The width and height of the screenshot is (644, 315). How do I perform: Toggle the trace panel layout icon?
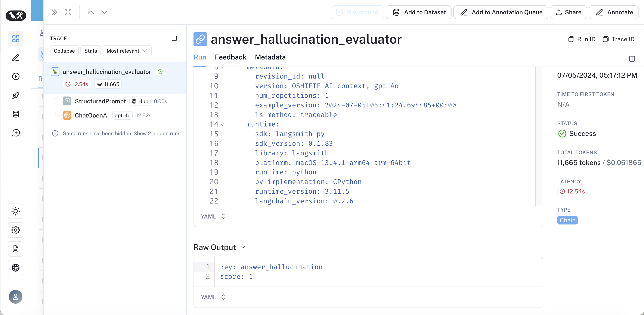[x=174, y=38]
